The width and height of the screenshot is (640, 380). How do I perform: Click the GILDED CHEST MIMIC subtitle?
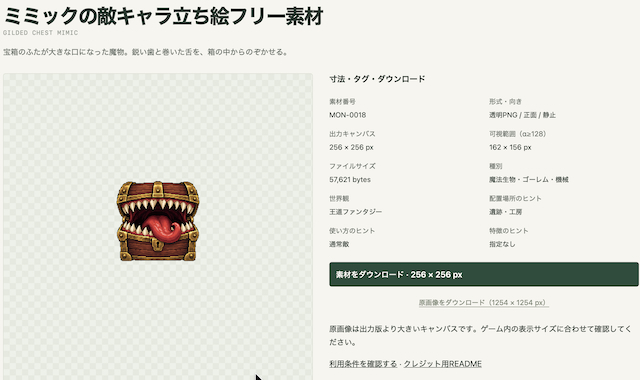pos(40,33)
